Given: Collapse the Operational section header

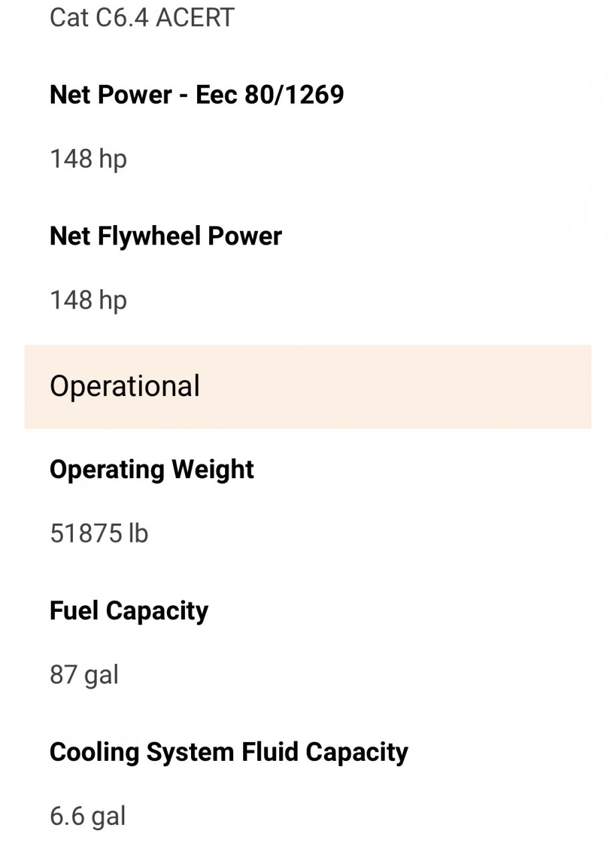Looking at the screenshot, I should pos(307,387).
